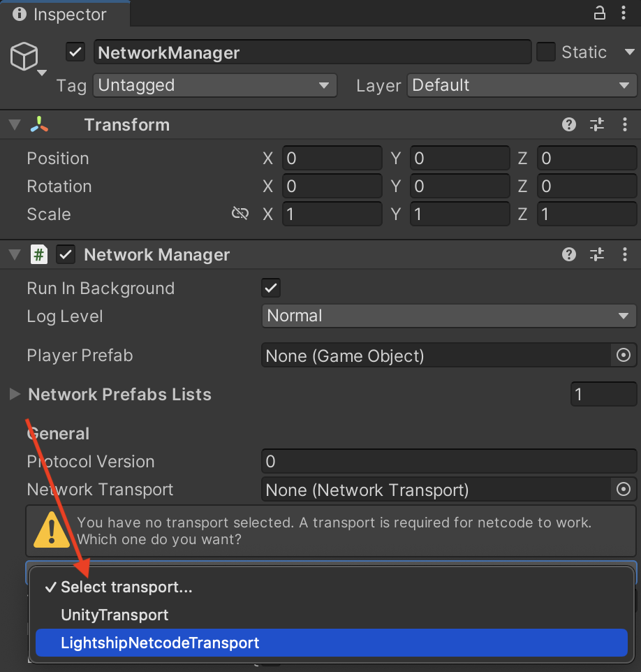
Task: Toggle the NetworkManager active checkbox
Action: [x=75, y=52]
